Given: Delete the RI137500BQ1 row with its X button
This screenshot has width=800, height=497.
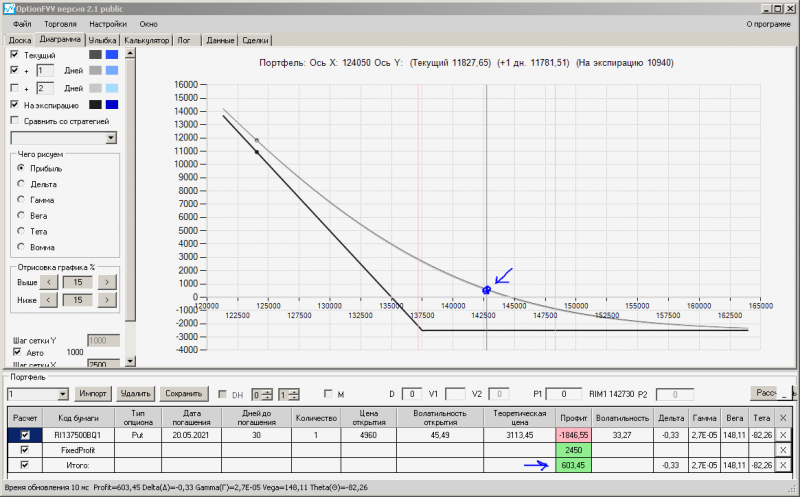Looking at the screenshot, I should click(x=783, y=435).
